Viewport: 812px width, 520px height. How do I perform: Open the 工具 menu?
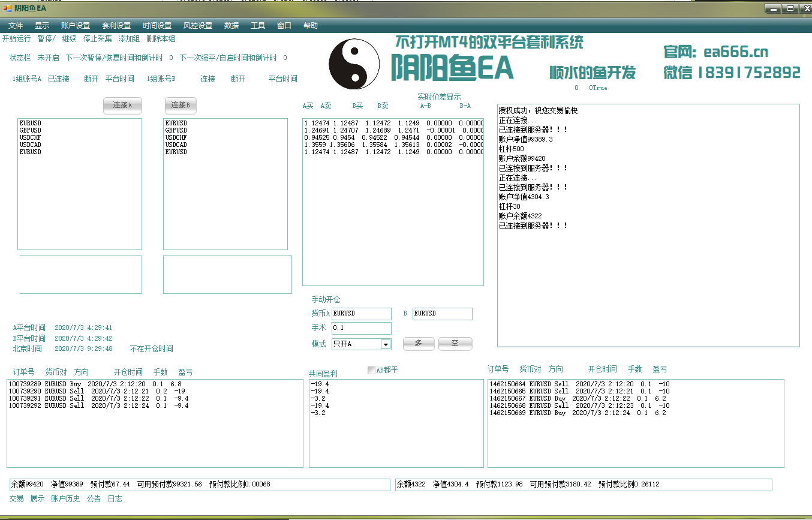[x=258, y=26]
